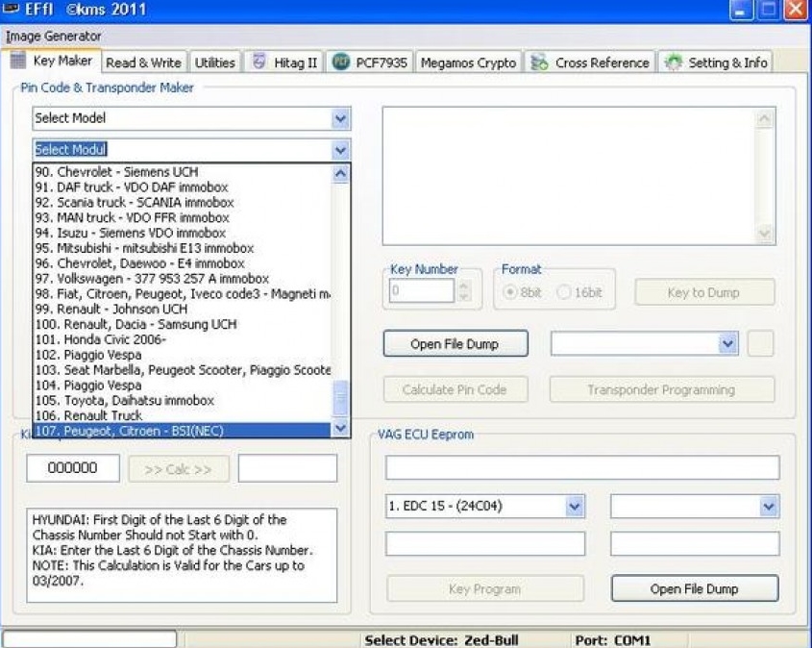Click the Setting & Info gear icon
812x648 pixels.
click(674, 62)
